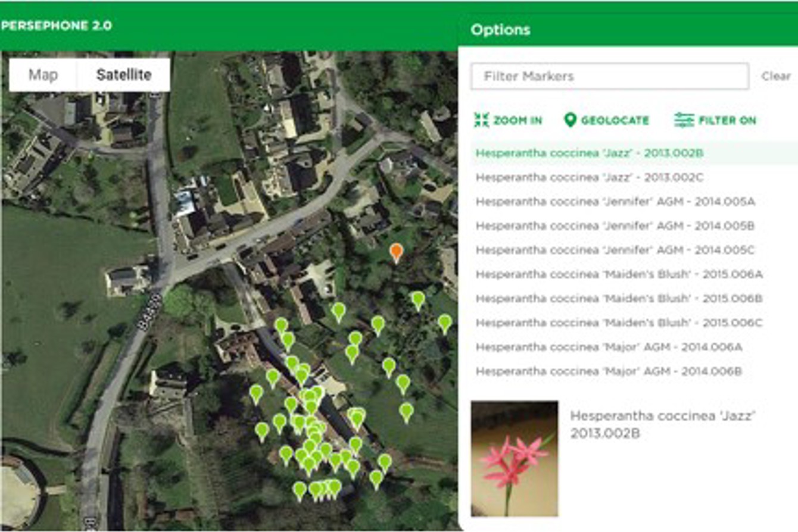Toggle the Filter On control
This screenshot has width=798, height=532.
tap(715, 120)
